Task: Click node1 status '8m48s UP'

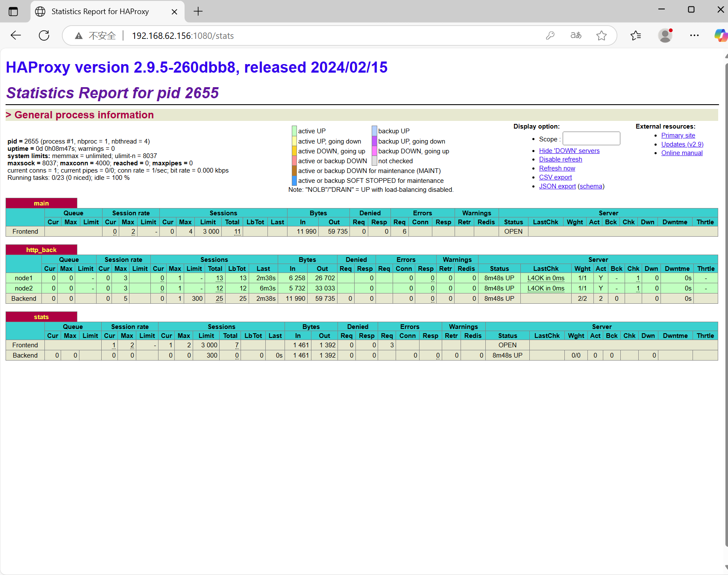Action: pyautogui.click(x=499, y=278)
